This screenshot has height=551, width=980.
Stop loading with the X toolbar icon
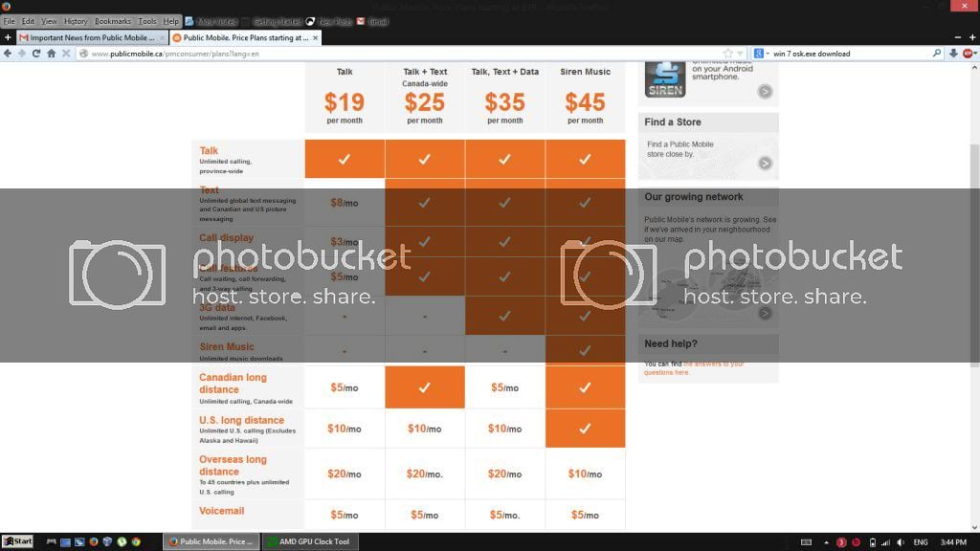pos(66,54)
